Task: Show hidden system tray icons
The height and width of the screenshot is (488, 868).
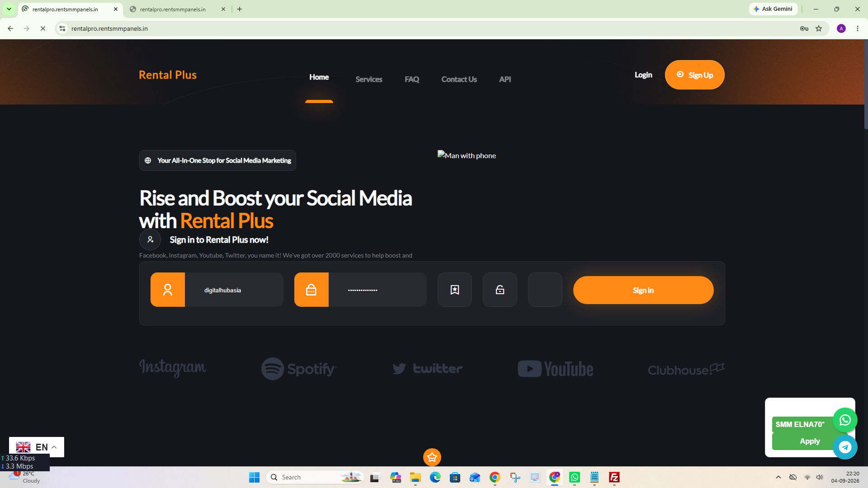Action: pos(778,477)
